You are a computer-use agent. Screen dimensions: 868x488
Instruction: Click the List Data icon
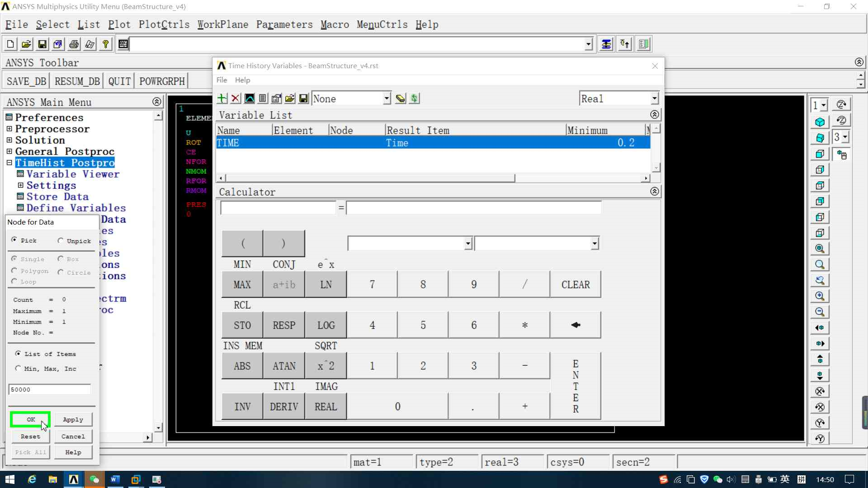click(263, 99)
